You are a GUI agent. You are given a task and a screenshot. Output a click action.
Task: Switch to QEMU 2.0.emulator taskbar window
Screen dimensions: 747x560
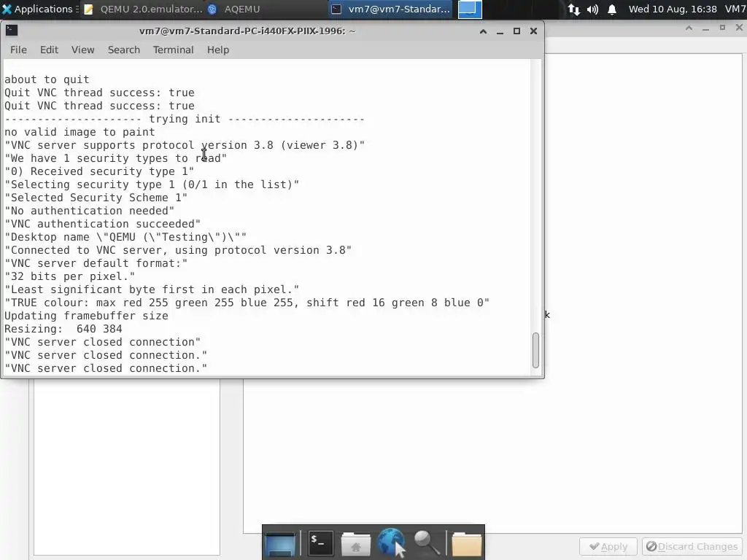(x=144, y=9)
